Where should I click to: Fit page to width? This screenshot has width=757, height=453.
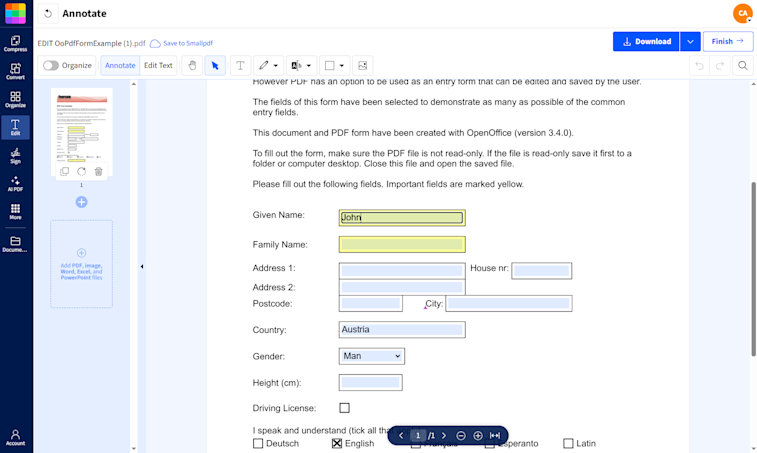click(495, 436)
